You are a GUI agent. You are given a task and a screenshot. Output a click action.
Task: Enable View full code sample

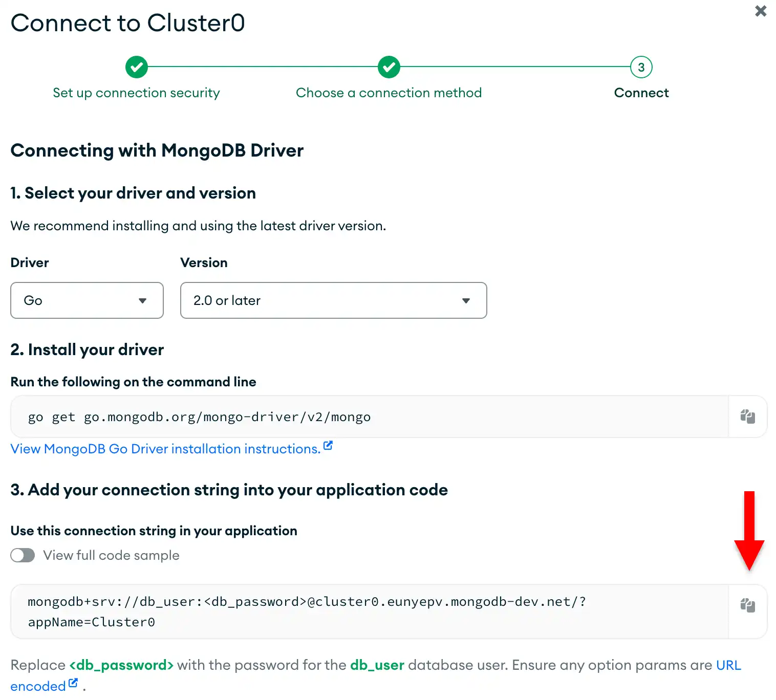23,555
